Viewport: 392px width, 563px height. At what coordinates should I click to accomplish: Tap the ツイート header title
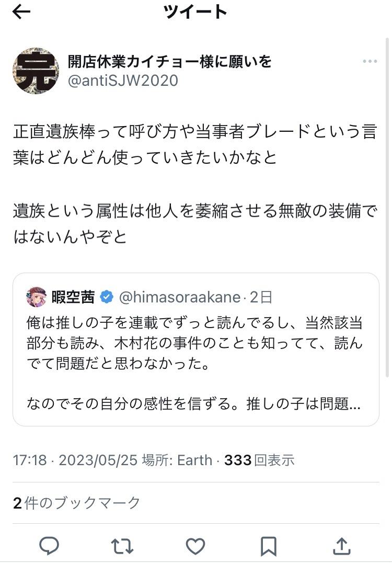click(195, 12)
